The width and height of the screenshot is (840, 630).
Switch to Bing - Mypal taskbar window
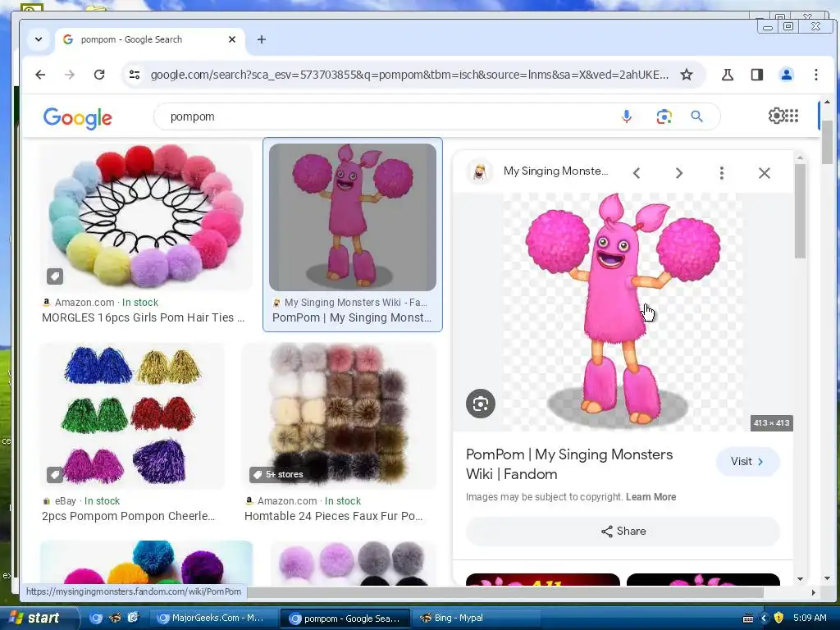477,619
